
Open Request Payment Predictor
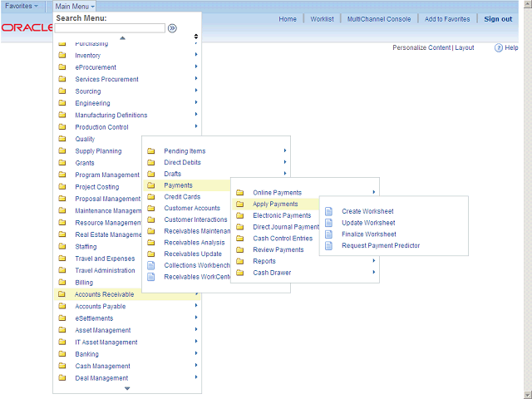[381, 246]
